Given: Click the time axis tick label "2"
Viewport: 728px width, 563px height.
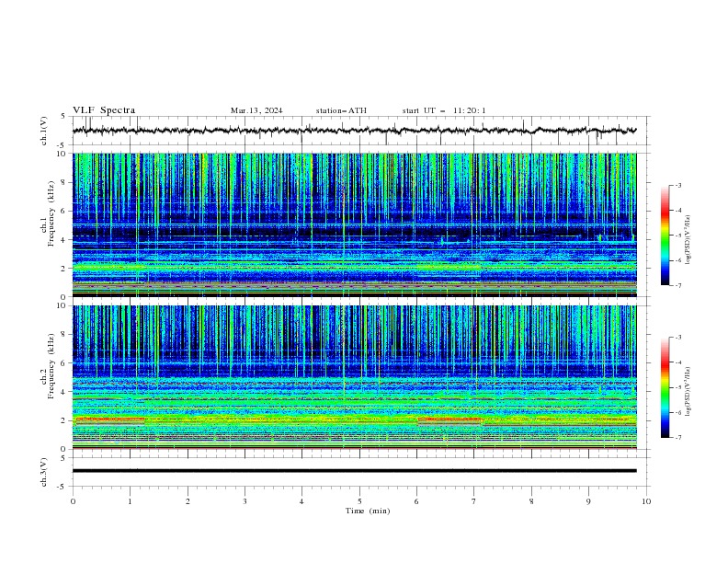Looking at the screenshot, I should click(x=188, y=501).
